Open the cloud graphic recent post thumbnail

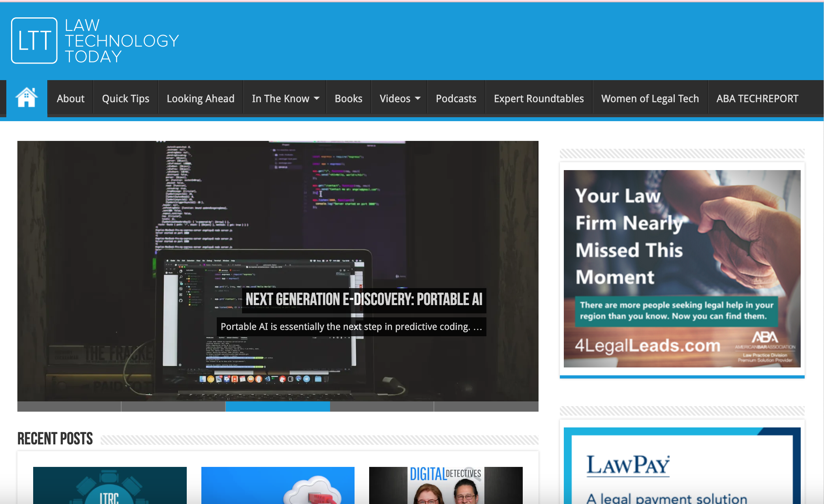(x=278, y=485)
